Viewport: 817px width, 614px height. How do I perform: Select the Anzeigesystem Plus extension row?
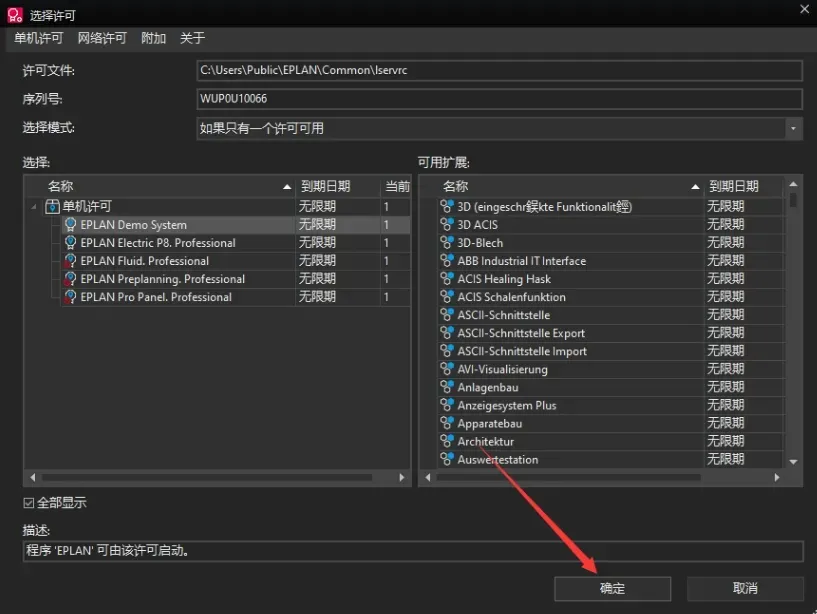(611, 406)
